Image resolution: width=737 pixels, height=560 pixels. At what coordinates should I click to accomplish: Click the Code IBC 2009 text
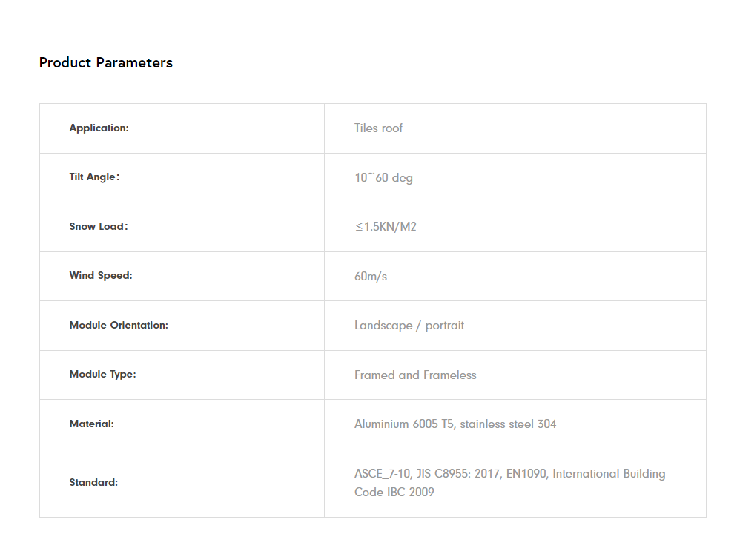click(x=394, y=493)
